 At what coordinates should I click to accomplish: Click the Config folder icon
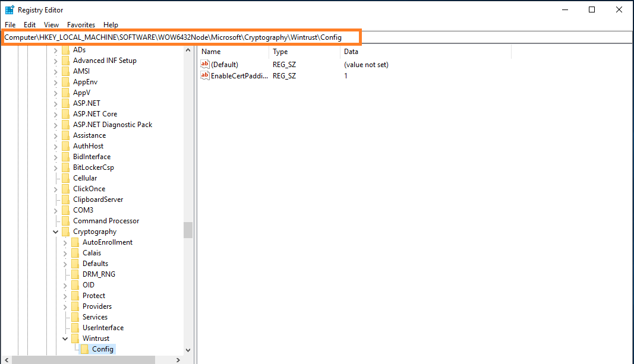click(84, 350)
